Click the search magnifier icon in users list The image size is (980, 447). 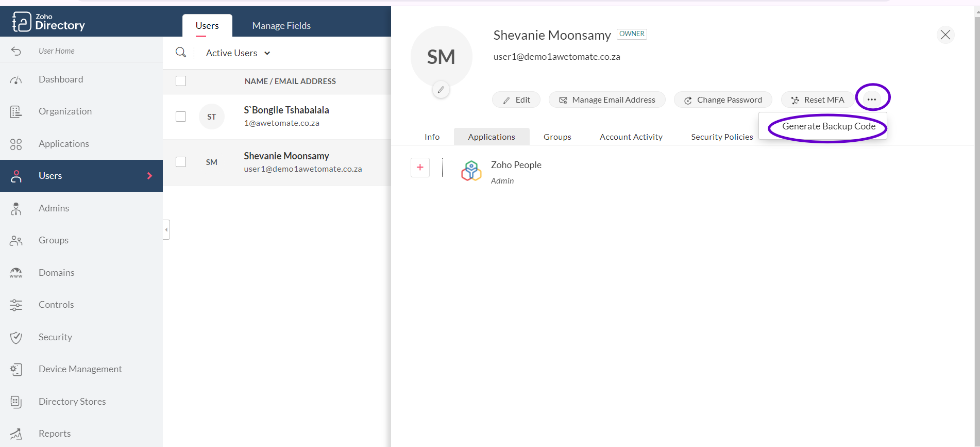(181, 53)
